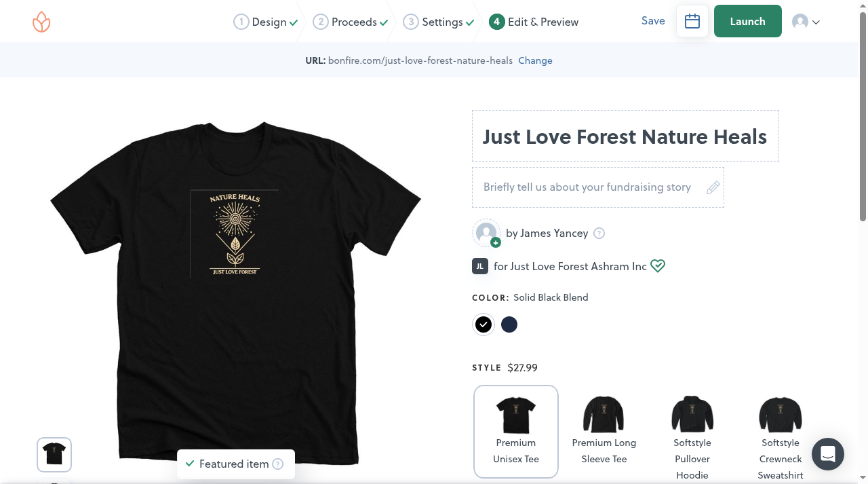Screen dimensions: 868x484
Task: Toggle the Featured item checkmark
Action: 190,464
